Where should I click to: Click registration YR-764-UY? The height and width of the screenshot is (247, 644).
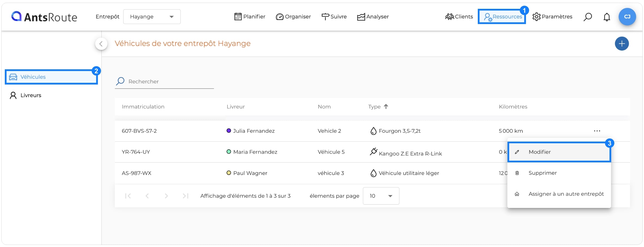pyautogui.click(x=136, y=152)
